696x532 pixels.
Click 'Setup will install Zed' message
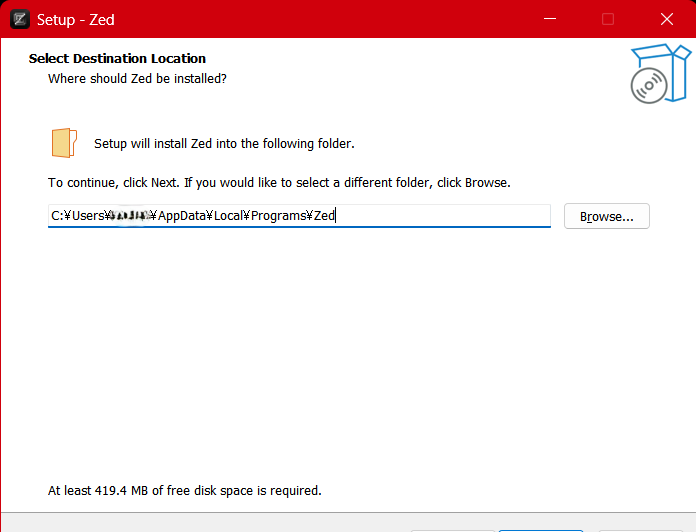click(224, 144)
